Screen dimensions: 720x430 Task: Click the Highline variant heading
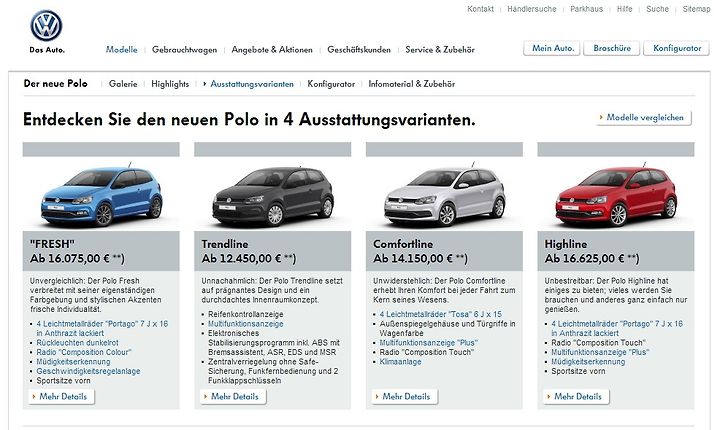[x=566, y=244]
